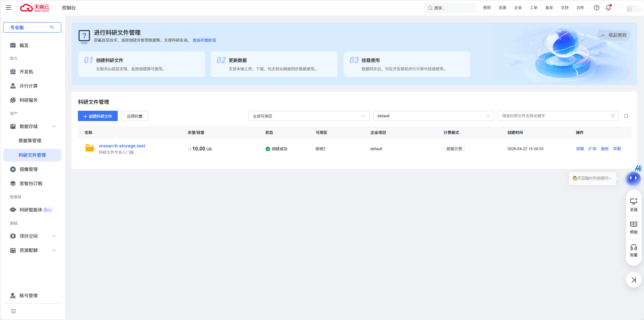
Task: Open the 查看完整教程 link
Action: (x=204, y=40)
